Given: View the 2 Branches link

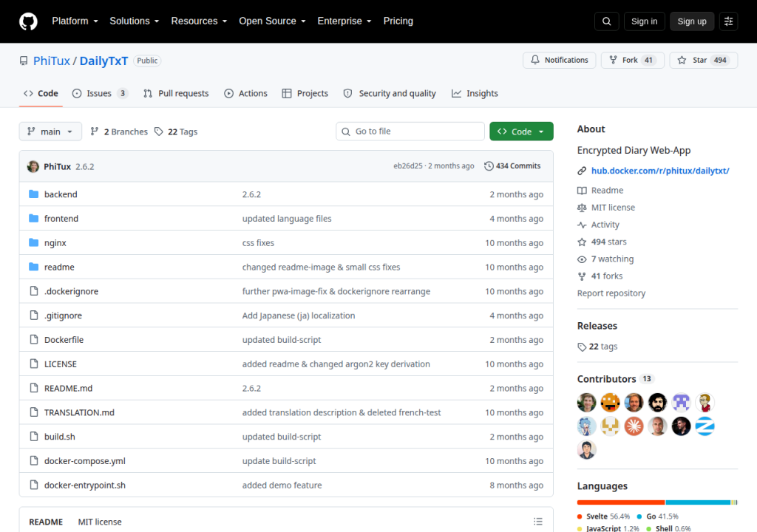Looking at the screenshot, I should (x=119, y=132).
